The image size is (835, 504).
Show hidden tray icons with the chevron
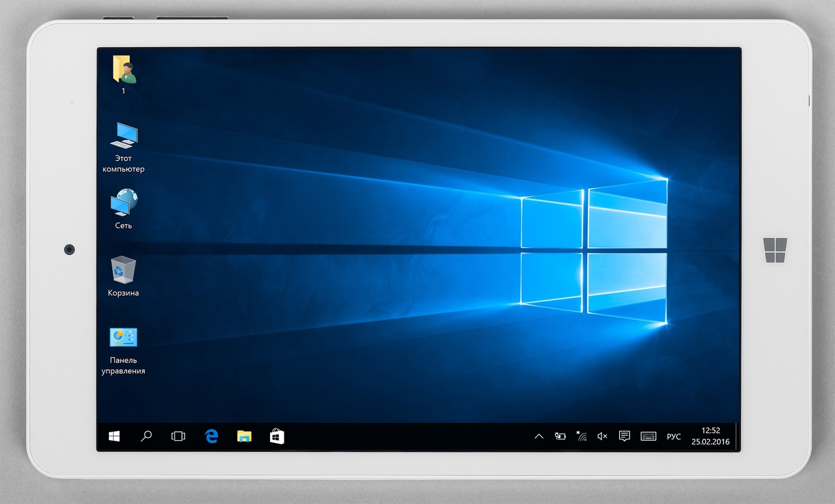click(x=539, y=436)
